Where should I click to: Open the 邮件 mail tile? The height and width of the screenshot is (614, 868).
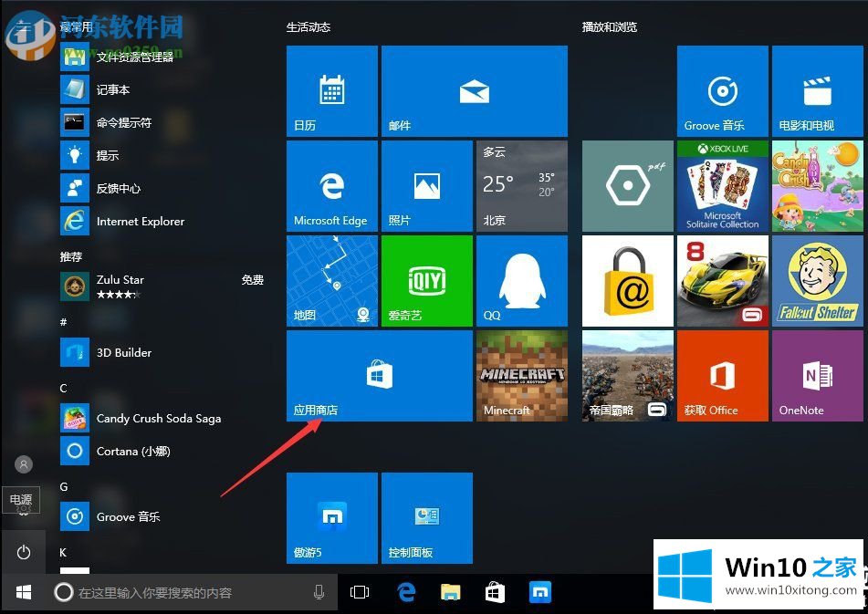tap(475, 91)
